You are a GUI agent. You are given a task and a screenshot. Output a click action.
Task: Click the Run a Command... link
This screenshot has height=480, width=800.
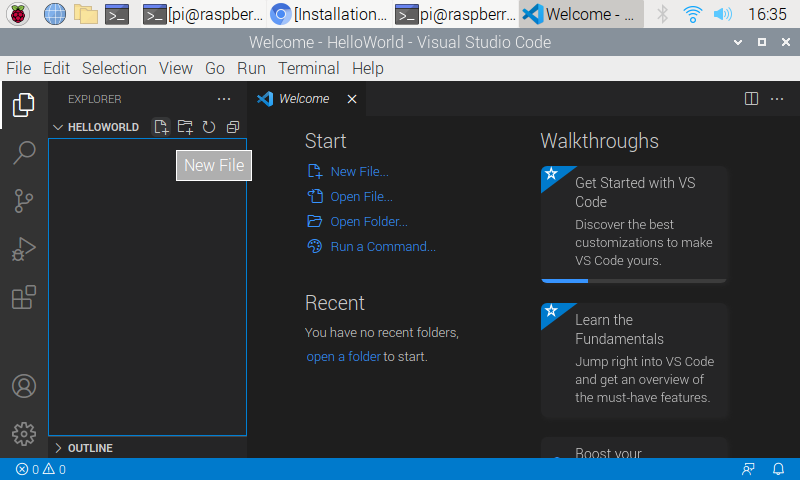point(383,247)
